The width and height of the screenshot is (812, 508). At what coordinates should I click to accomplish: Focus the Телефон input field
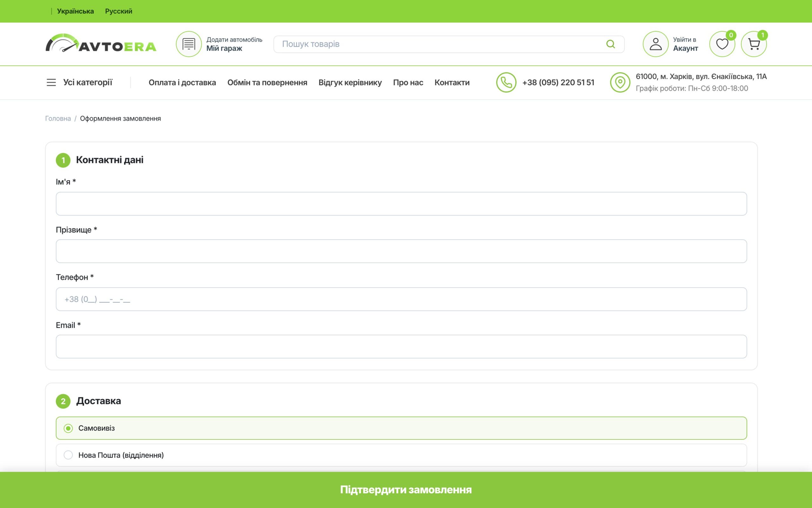click(401, 299)
